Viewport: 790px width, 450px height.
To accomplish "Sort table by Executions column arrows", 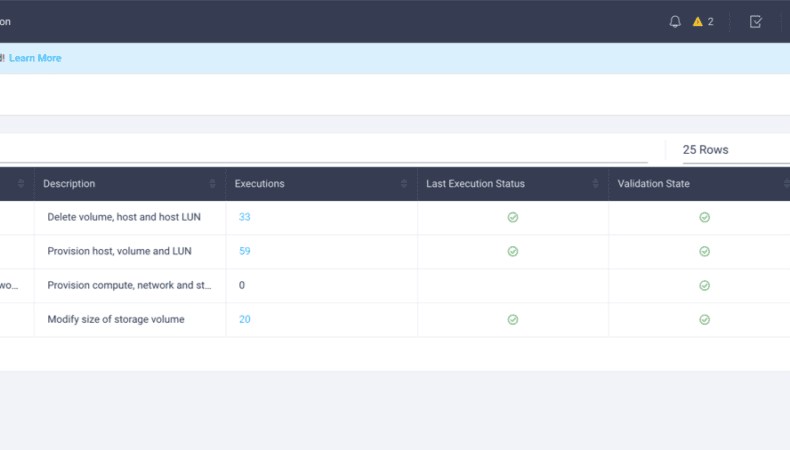I will (x=404, y=184).
